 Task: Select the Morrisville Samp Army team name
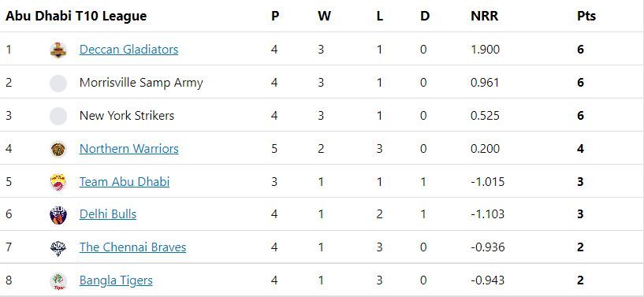(141, 83)
